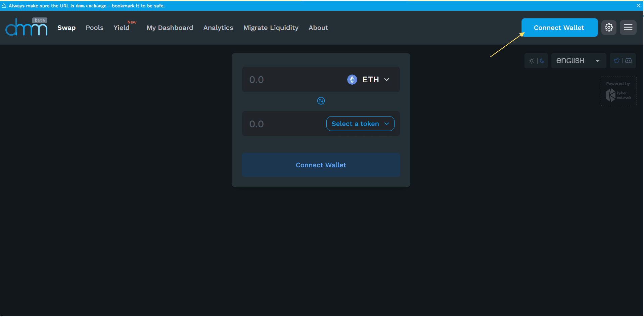Open the ETH token dropdown
Screen dimensions: 644x317
368,80
